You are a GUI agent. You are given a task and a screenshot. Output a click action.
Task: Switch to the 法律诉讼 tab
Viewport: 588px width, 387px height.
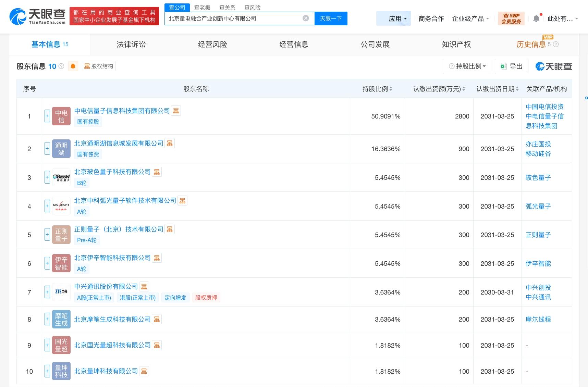[x=131, y=45]
